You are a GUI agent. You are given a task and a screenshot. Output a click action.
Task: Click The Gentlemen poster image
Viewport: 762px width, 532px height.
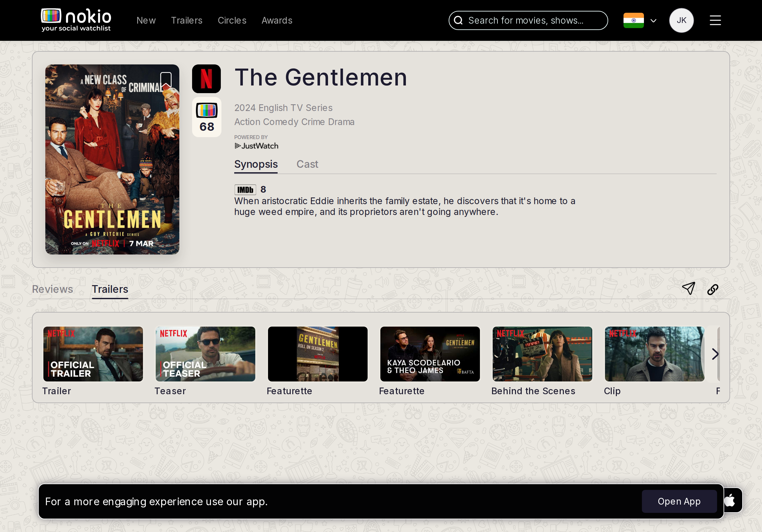click(112, 159)
